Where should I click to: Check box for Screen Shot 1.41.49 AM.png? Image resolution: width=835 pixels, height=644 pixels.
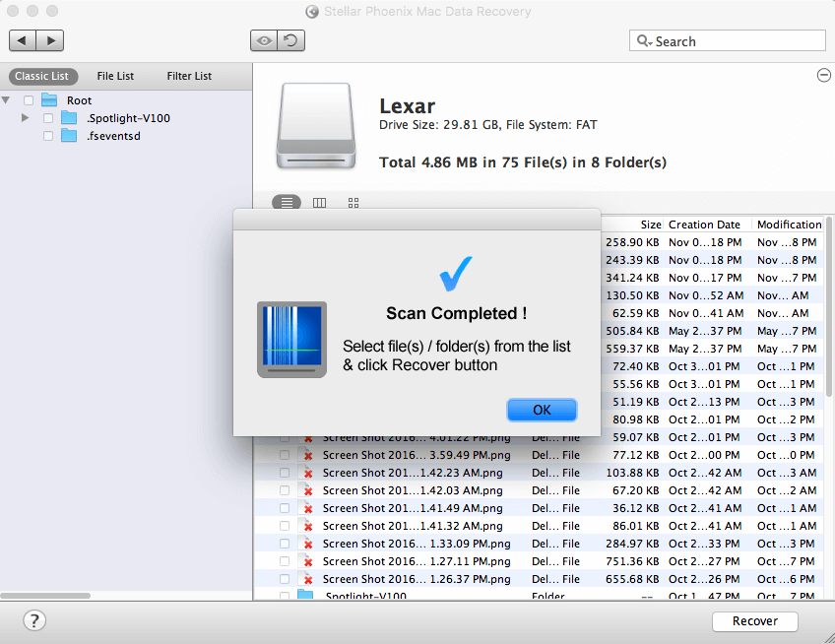point(285,508)
